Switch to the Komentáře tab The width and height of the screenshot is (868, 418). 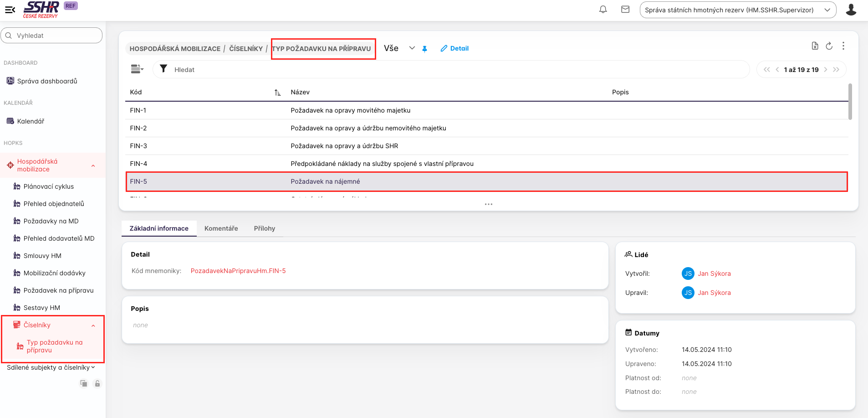coord(221,228)
